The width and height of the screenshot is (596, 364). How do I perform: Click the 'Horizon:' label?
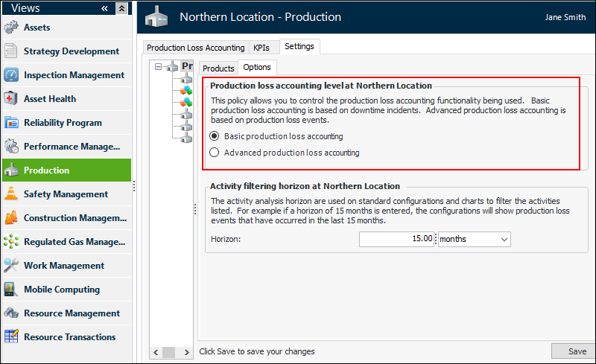click(x=226, y=240)
